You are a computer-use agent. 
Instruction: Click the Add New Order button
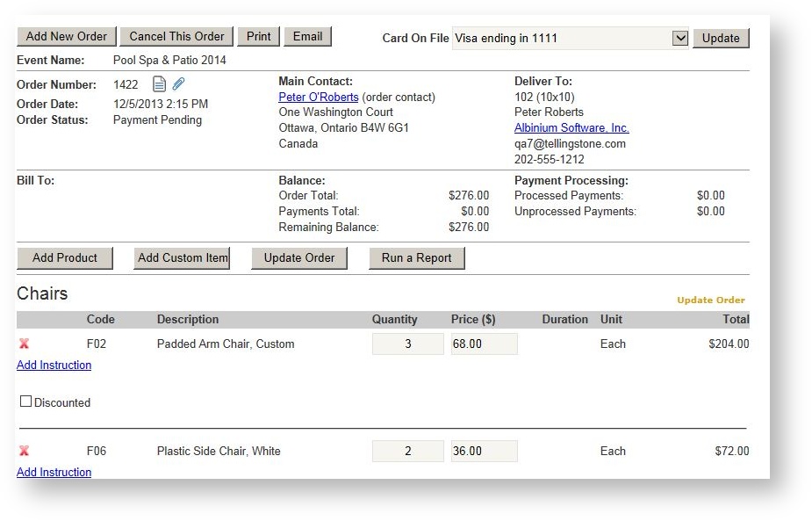66,36
